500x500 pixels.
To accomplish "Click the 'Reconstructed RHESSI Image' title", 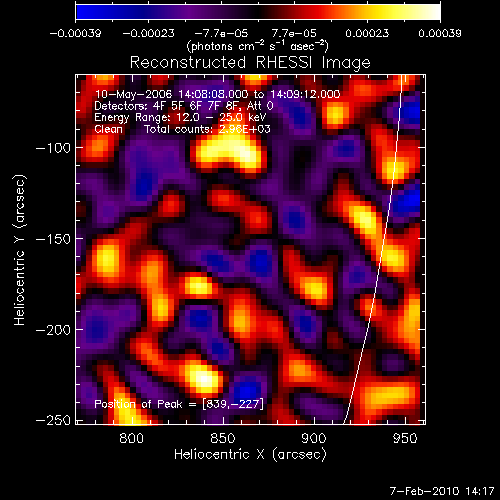I will click(250, 63).
